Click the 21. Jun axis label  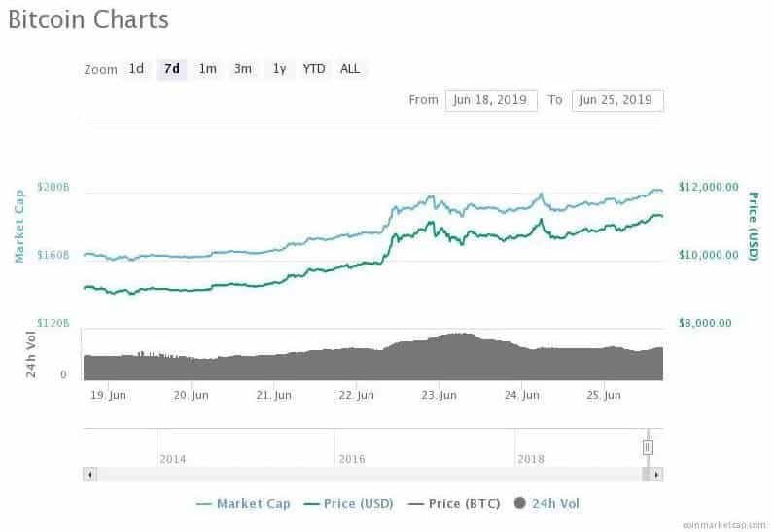274,395
